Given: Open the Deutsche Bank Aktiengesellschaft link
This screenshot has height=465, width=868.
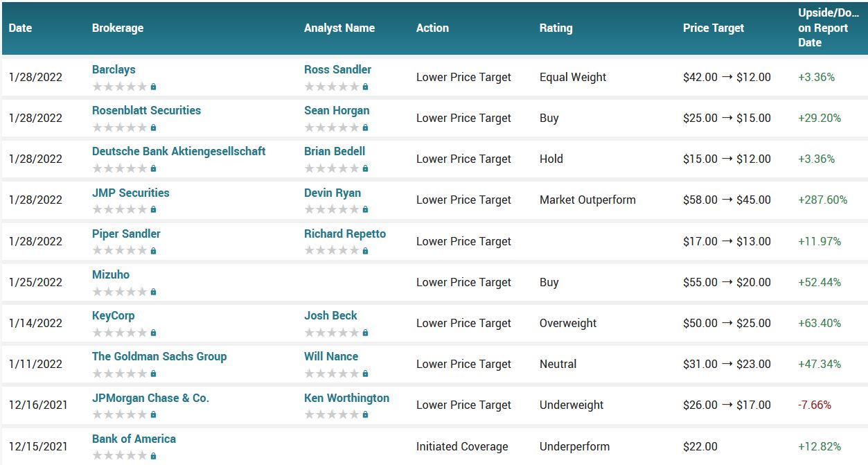Looking at the screenshot, I should pos(179,151).
